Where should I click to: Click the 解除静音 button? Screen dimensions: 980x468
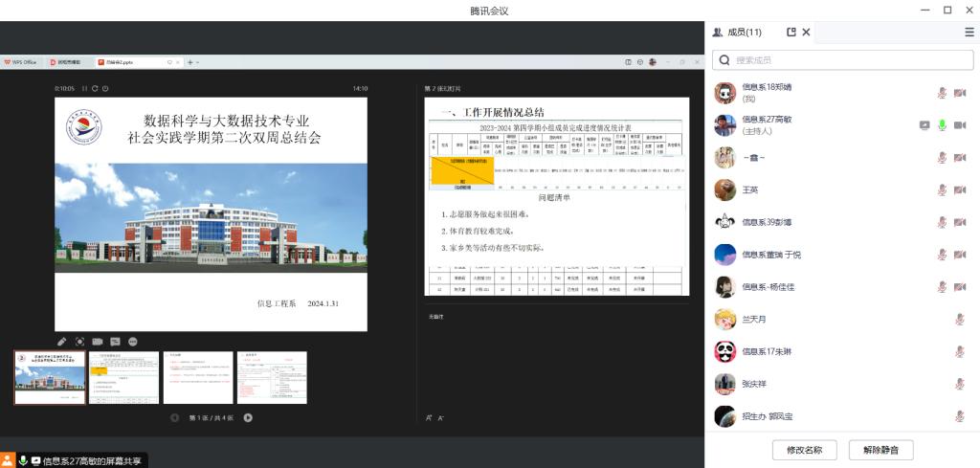pyautogui.click(x=880, y=449)
